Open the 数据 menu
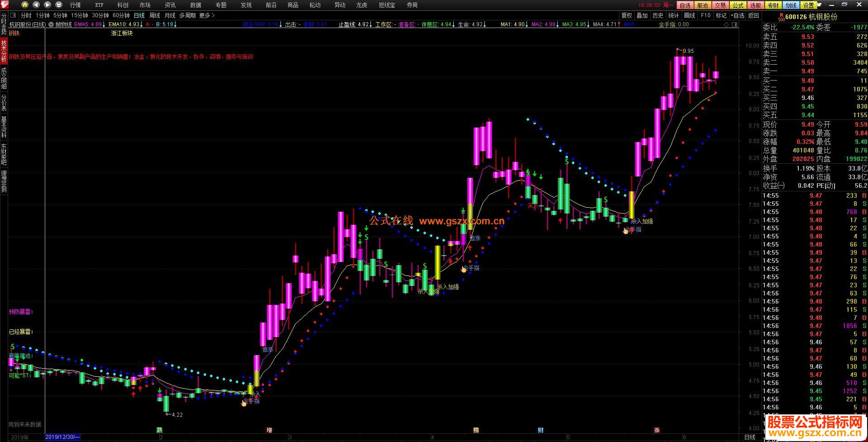The image size is (868, 442). pyautogui.click(x=195, y=5)
